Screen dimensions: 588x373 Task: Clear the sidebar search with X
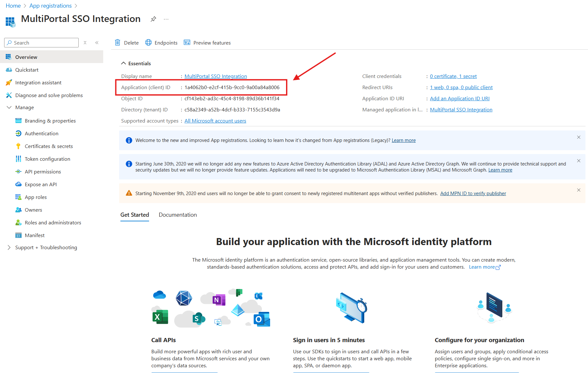pyautogui.click(x=85, y=43)
